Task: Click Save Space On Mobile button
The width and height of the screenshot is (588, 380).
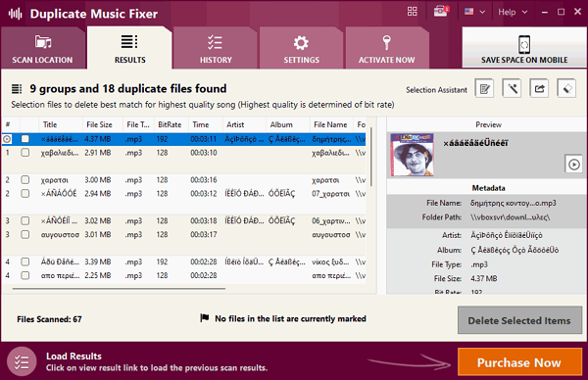Action: (524, 48)
